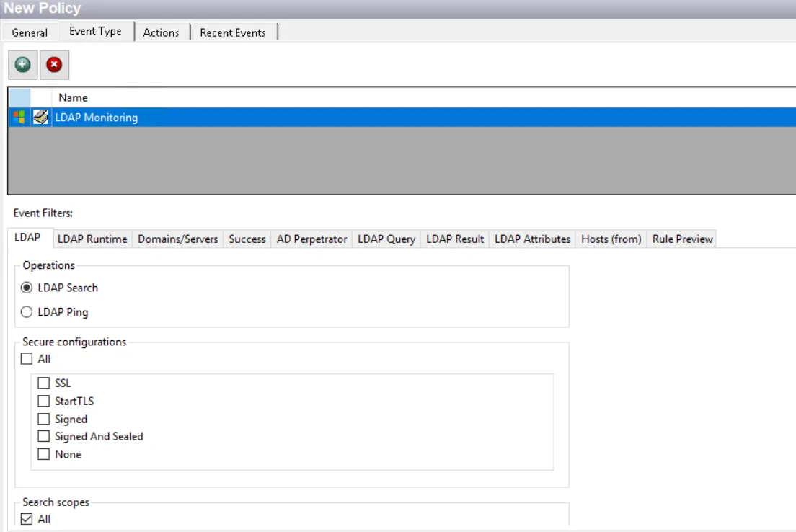
Task: Click the green add event type icon
Action: [x=22, y=63]
